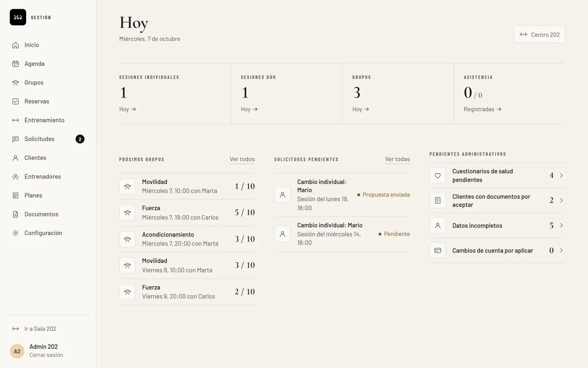Click the person icon for Datos incompletos
The height and width of the screenshot is (368, 588).
click(438, 226)
